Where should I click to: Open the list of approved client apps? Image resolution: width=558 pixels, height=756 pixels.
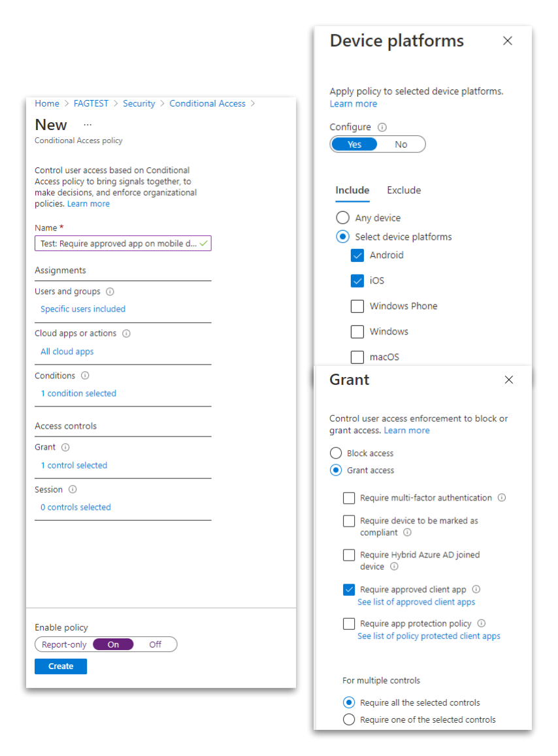click(x=416, y=602)
